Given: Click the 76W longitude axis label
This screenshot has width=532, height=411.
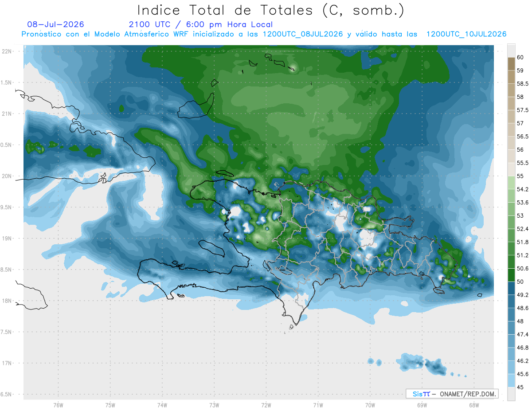Looking at the screenshot, I should tap(58, 405).
